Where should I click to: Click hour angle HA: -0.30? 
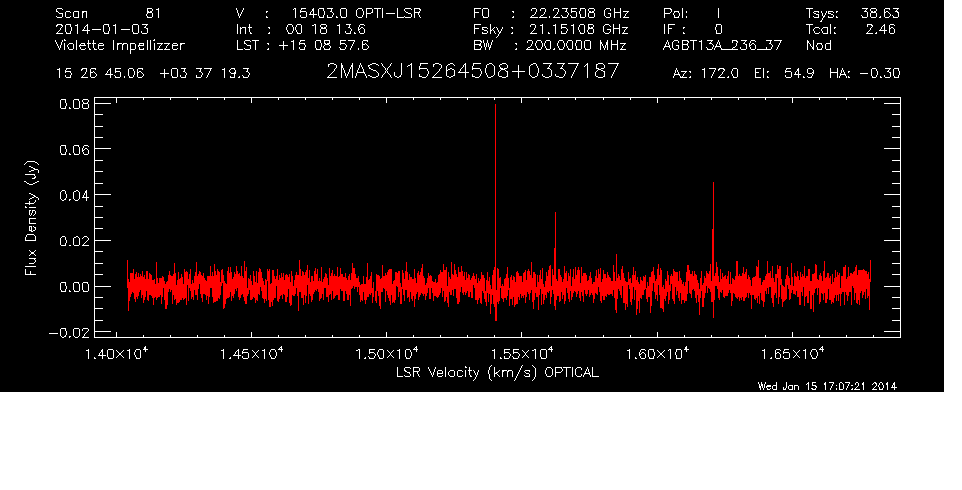(x=864, y=74)
